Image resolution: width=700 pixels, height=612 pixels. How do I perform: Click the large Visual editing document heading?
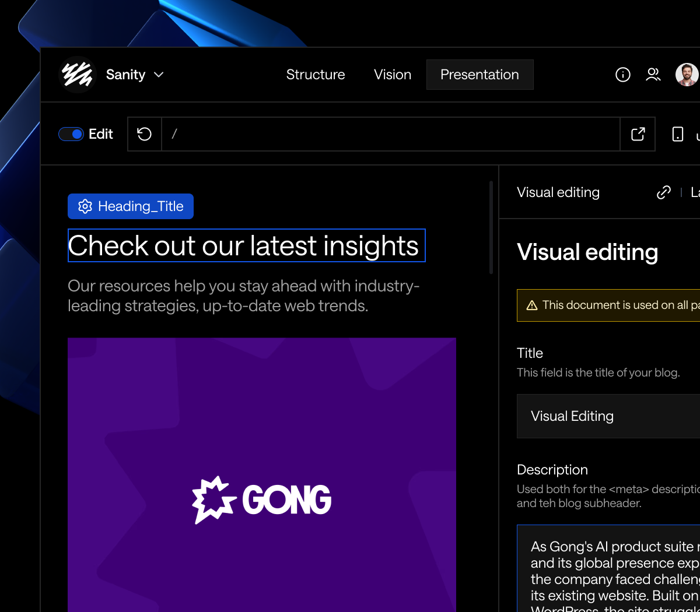587,252
